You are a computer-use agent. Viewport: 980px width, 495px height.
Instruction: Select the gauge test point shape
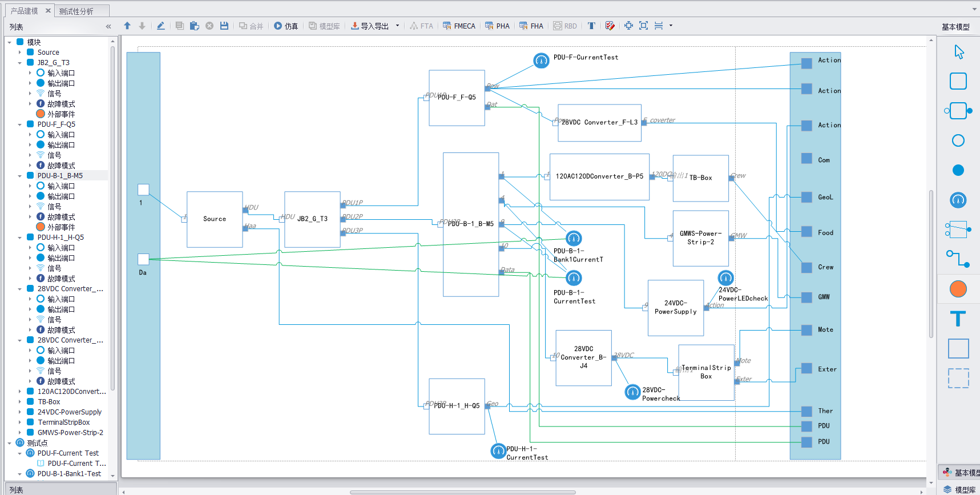point(958,200)
